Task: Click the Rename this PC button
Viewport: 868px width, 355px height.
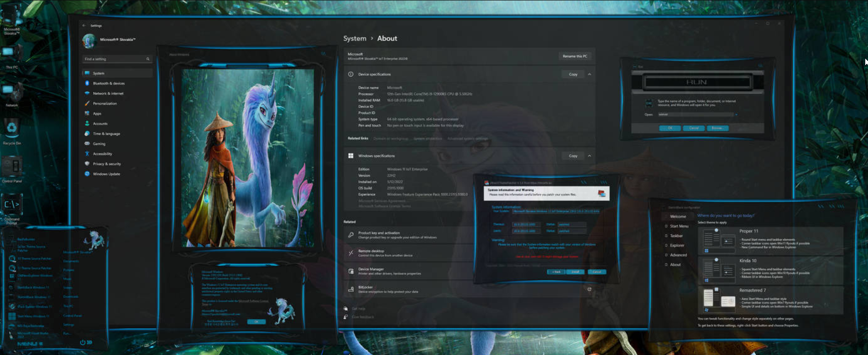Action: [x=575, y=56]
